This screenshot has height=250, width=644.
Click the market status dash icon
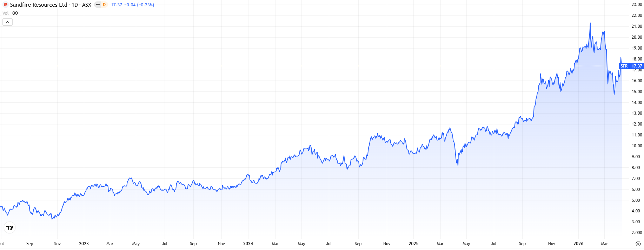[x=98, y=5]
